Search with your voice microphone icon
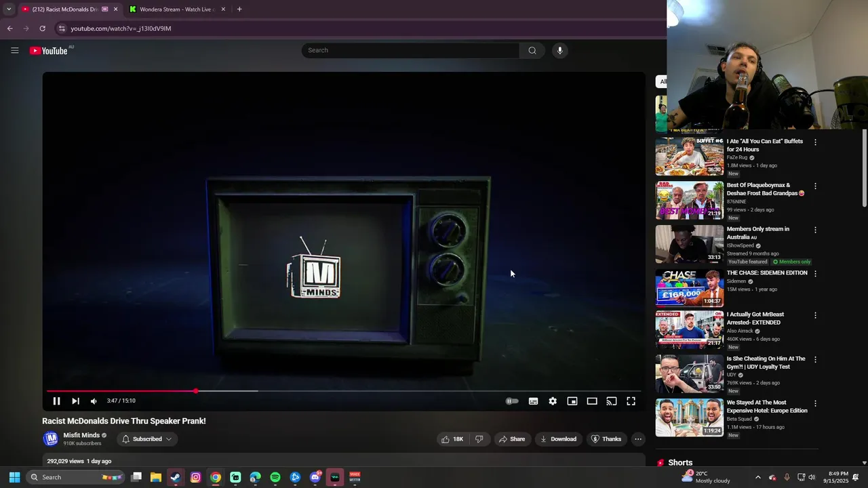This screenshot has height=488, width=868. click(x=559, y=50)
